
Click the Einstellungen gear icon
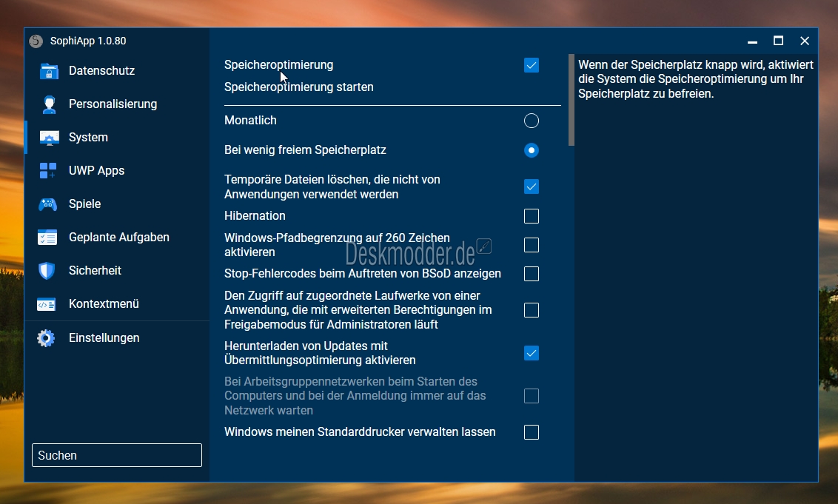pos(46,337)
